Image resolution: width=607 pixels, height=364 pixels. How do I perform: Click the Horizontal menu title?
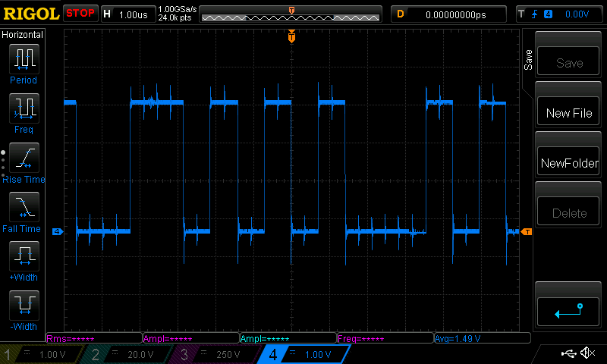coord(23,35)
